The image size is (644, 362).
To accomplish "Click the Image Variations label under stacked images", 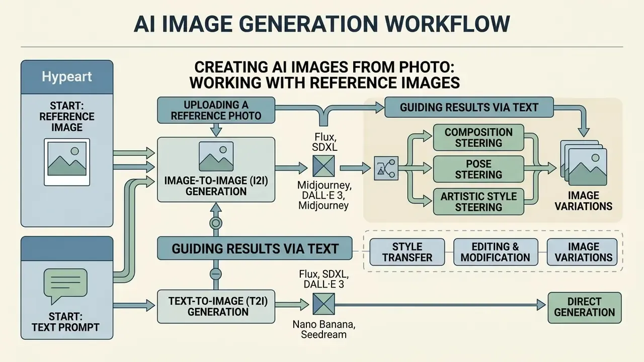I will point(584,201).
